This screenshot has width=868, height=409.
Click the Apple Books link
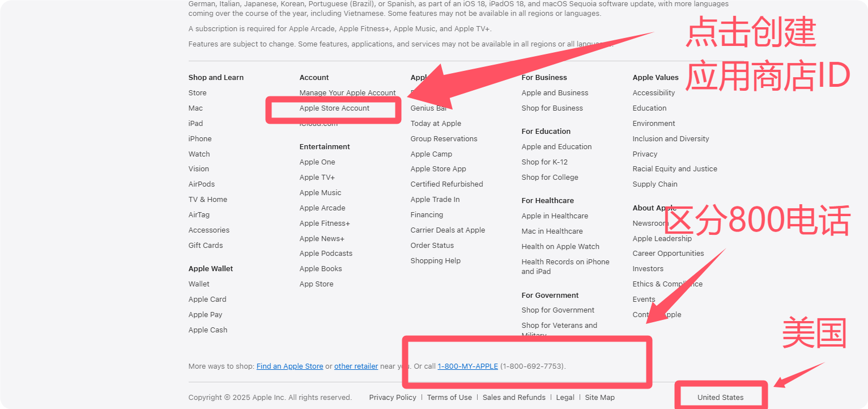321,269
